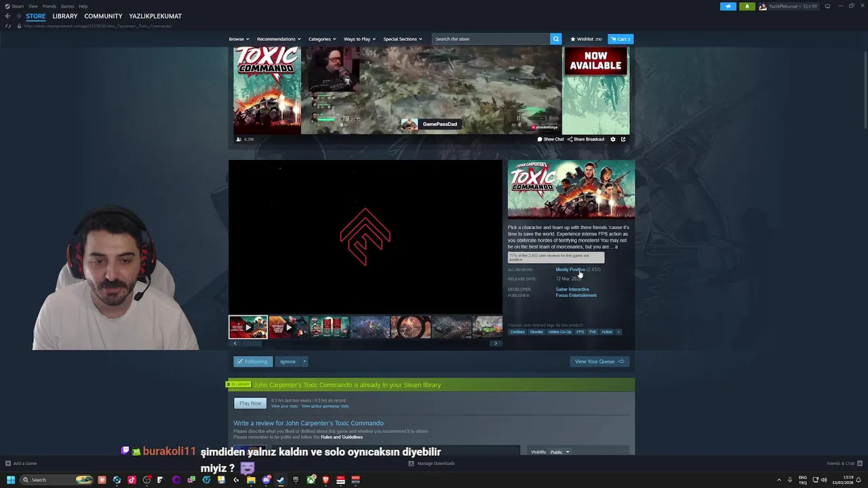This screenshot has width=868, height=488.
Task: Go forward with the navigation arrow
Action: [18, 16]
